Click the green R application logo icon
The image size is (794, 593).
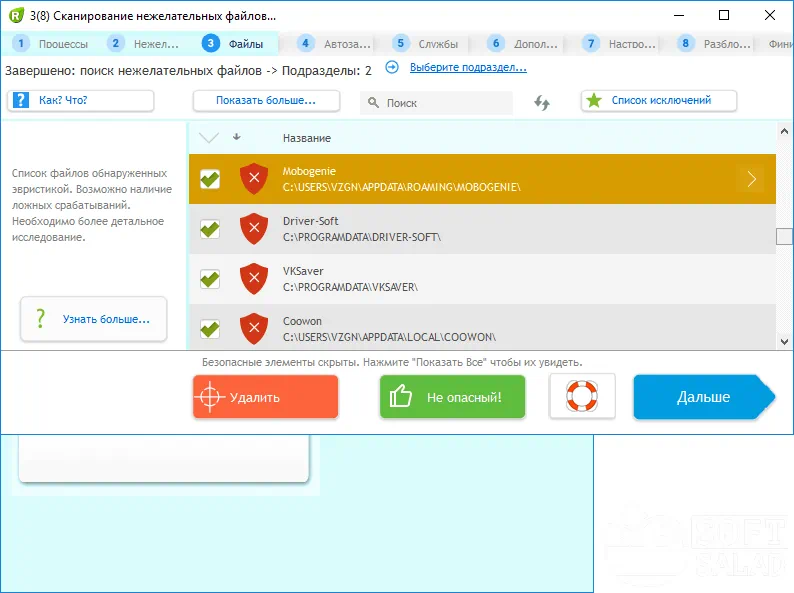pyautogui.click(x=16, y=15)
